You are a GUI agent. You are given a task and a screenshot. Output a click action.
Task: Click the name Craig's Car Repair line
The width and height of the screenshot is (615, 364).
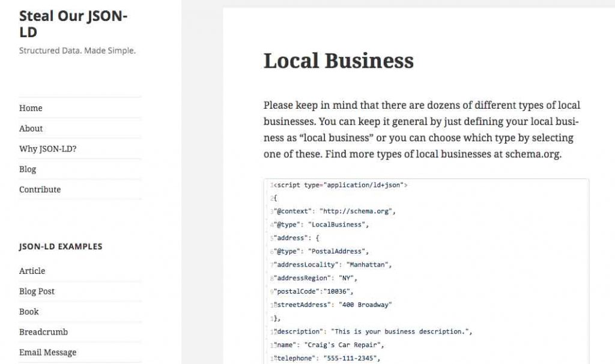[329, 345]
